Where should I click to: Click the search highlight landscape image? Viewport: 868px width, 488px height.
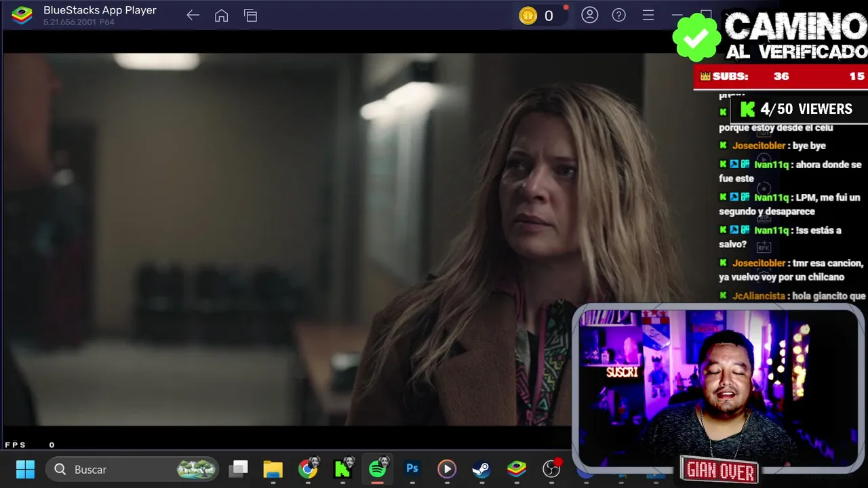click(x=197, y=469)
